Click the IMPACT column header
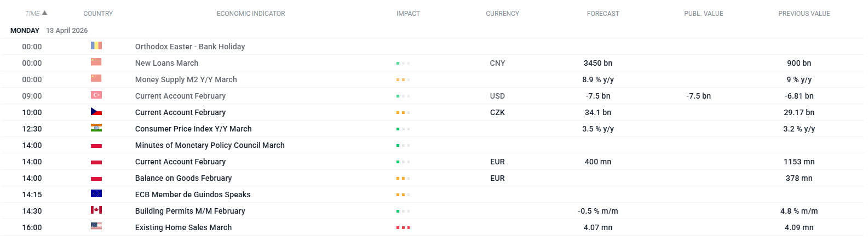868x246 pixels. 408,14
